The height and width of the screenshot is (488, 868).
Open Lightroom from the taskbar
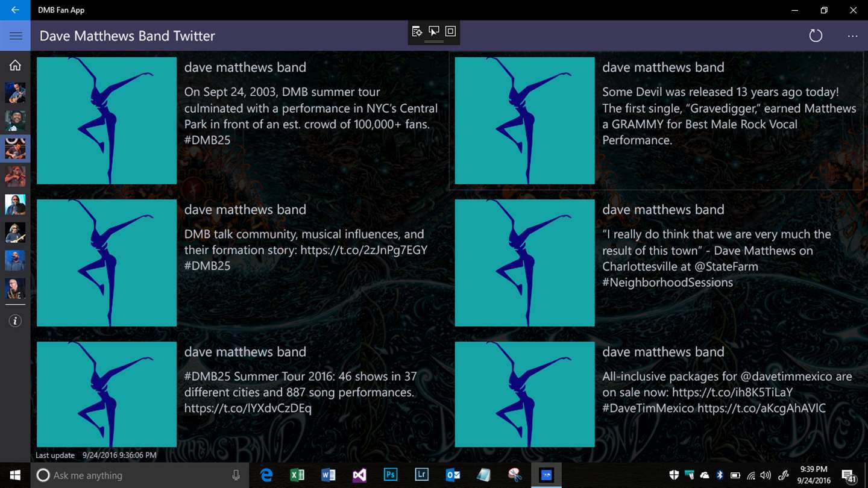click(x=422, y=475)
